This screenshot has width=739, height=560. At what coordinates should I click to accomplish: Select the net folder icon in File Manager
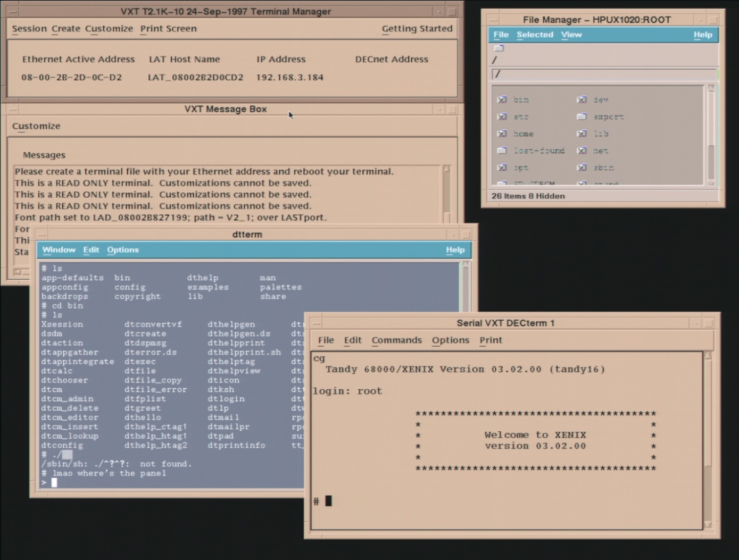click(582, 151)
